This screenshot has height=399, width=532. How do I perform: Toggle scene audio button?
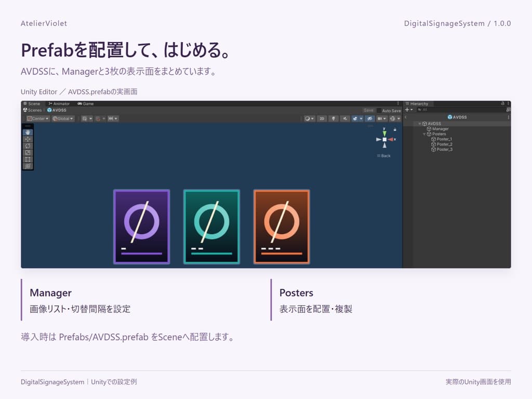(x=345, y=118)
